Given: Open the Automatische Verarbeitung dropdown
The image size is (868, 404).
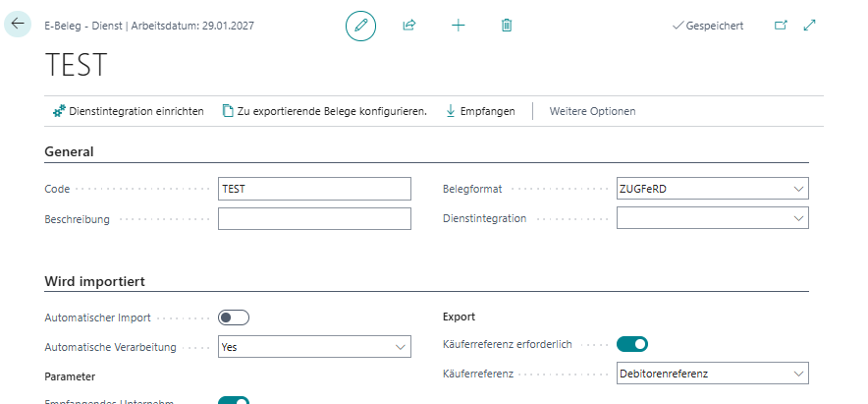Looking at the screenshot, I should click(314, 346).
